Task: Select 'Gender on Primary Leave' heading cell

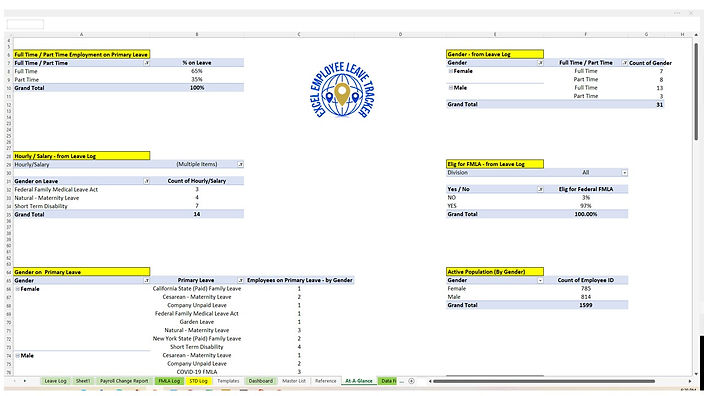Action: 81,272
